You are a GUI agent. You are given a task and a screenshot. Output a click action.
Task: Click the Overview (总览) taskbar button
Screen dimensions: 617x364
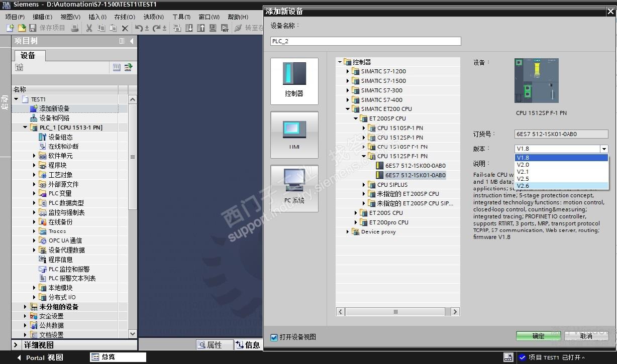coord(118,357)
